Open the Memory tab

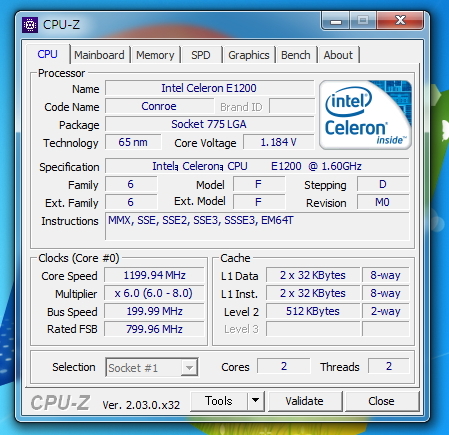click(x=155, y=55)
